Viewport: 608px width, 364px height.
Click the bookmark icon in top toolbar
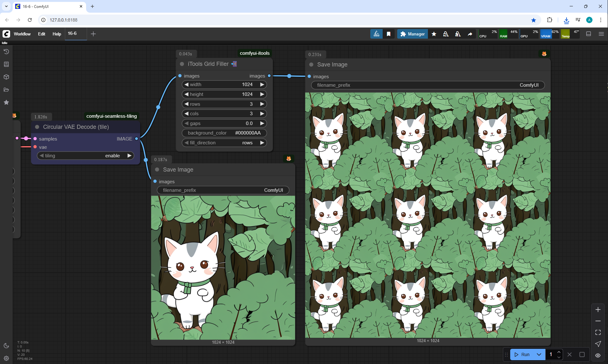coord(389,34)
